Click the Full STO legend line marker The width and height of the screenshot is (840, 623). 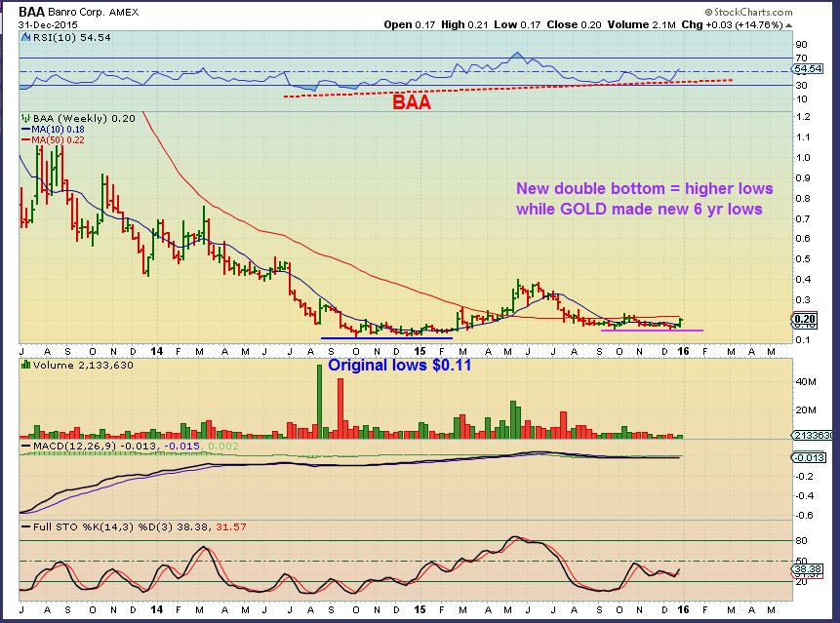(25, 527)
